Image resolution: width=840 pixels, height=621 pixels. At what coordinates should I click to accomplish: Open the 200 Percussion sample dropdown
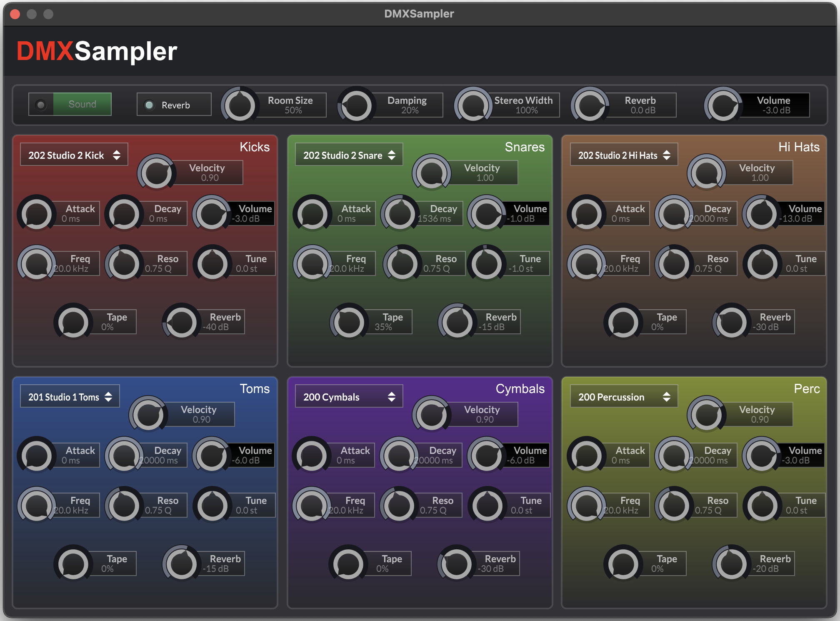tap(624, 396)
